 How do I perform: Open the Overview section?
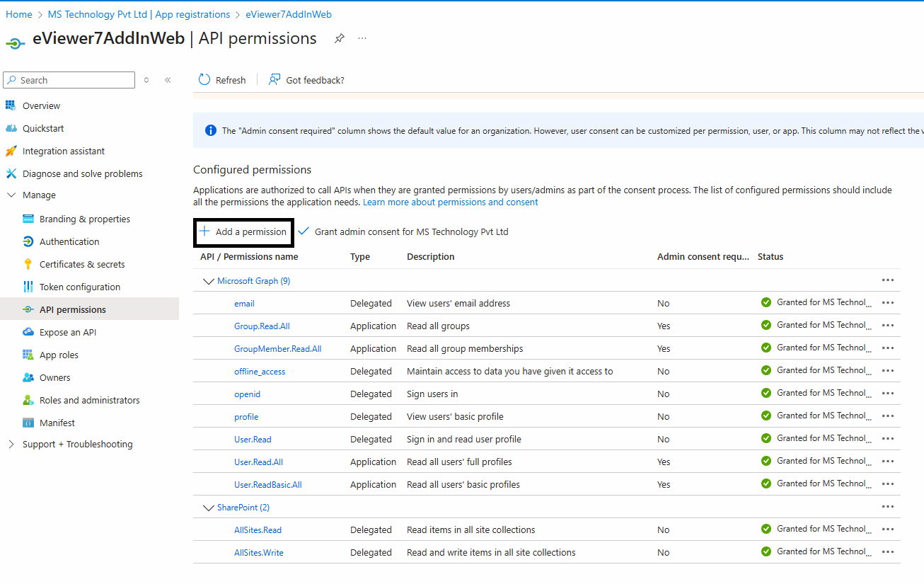click(x=42, y=105)
